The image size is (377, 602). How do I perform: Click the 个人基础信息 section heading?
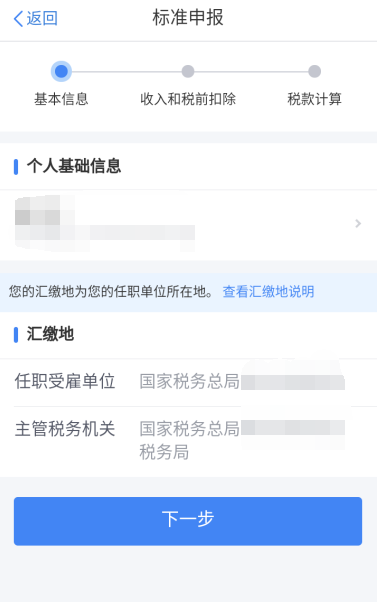pyautogui.click(x=74, y=166)
